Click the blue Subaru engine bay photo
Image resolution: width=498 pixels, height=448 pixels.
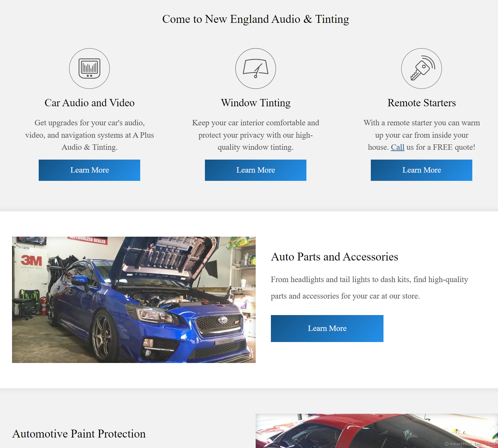pos(134,300)
